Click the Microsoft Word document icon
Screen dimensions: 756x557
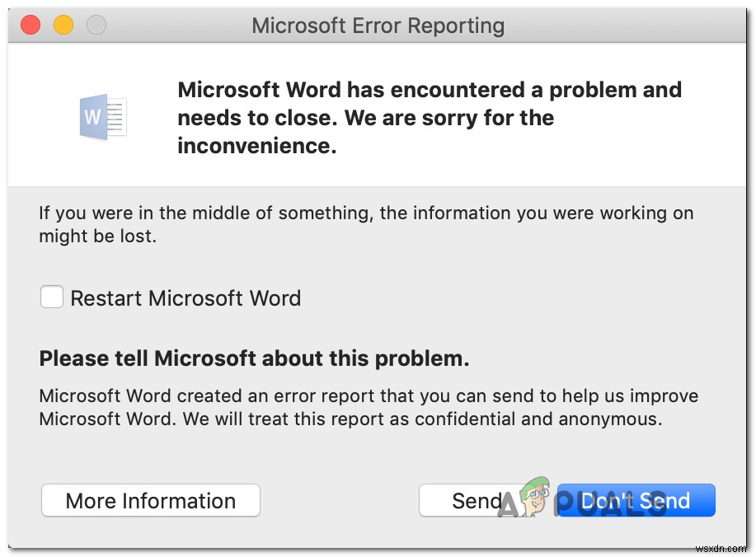pos(102,117)
